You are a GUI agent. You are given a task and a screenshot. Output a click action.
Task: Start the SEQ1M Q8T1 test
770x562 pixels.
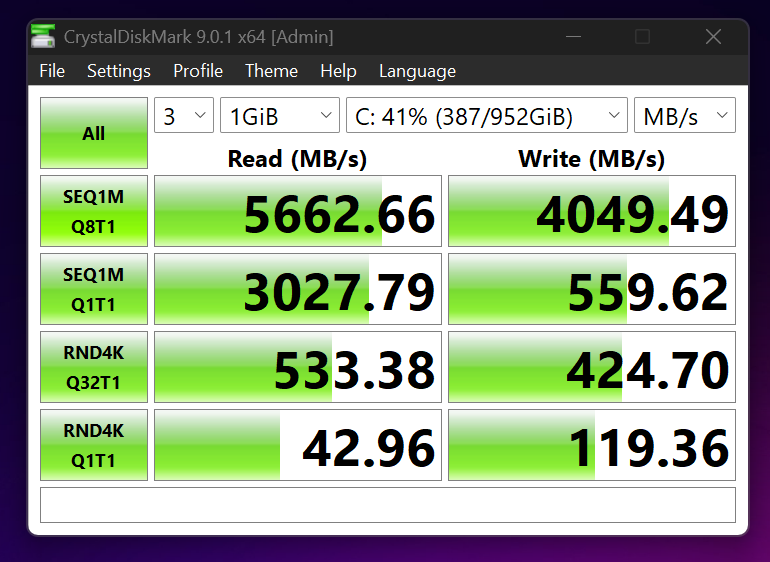[x=94, y=211]
